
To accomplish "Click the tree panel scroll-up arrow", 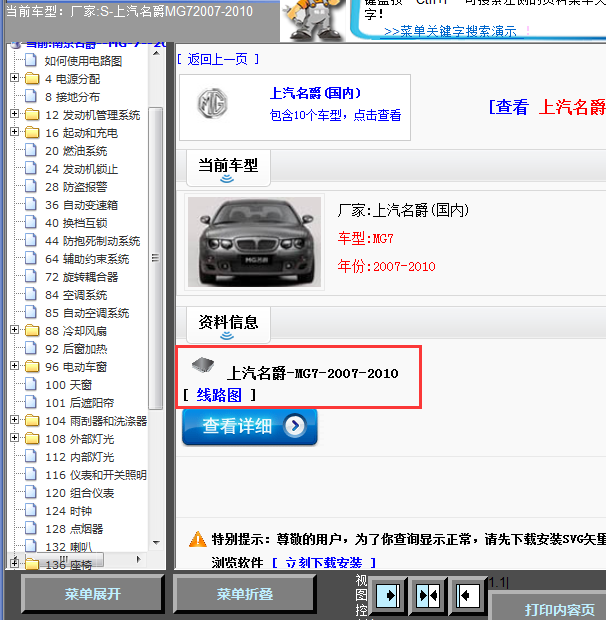I will 156,53.
